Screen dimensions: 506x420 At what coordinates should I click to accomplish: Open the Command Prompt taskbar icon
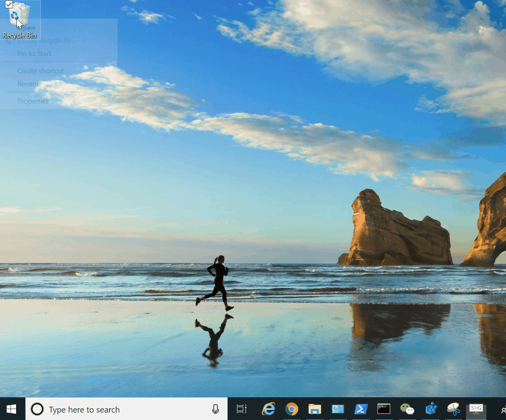coord(384,409)
